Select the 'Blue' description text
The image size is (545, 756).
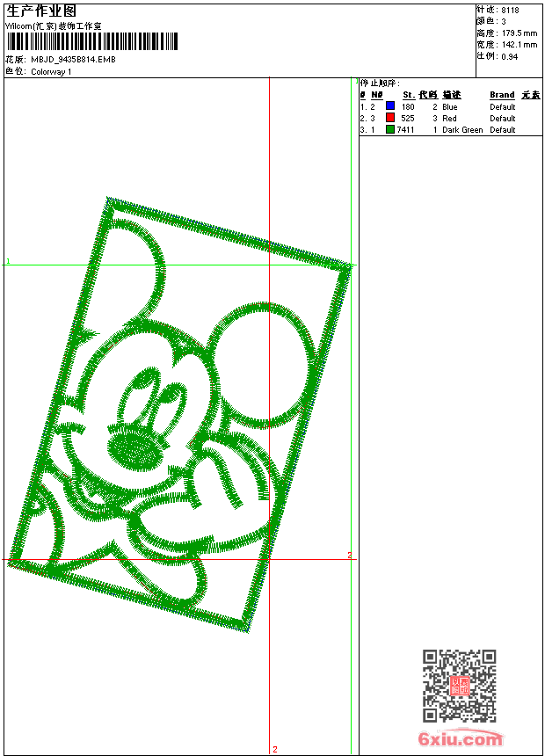[x=449, y=106]
